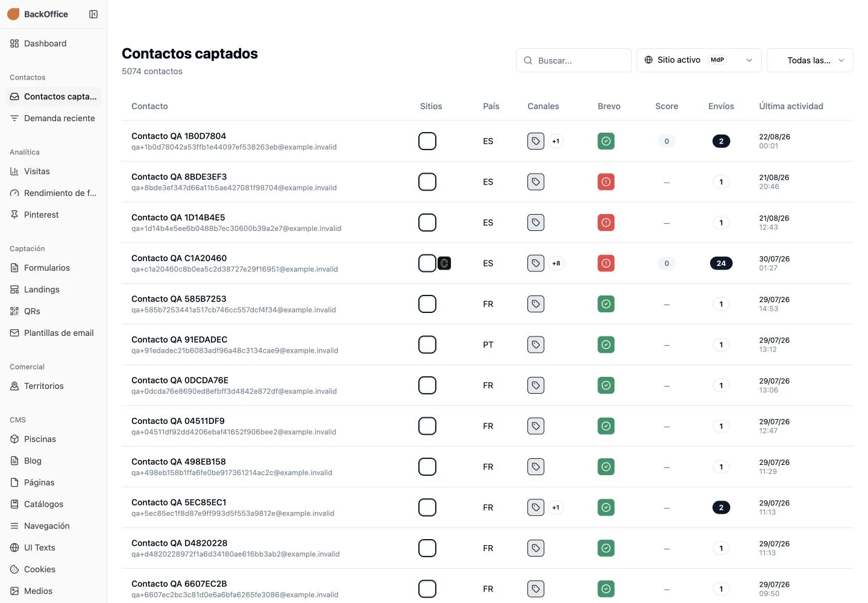Click the tag channel icon for Contacto QA 8BDE3EF3
The image size is (868, 603).
click(536, 182)
